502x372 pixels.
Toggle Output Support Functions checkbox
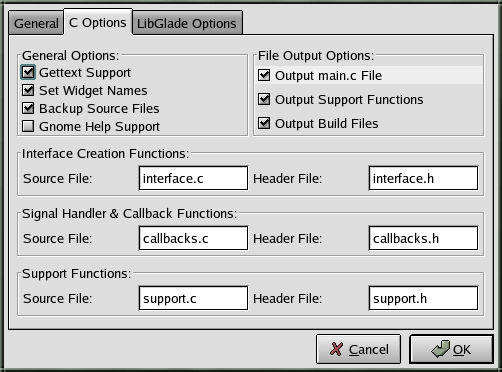pyautogui.click(x=264, y=99)
